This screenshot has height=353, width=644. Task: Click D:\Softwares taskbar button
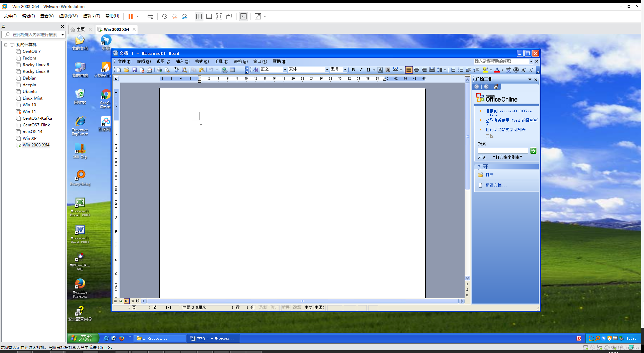coord(160,338)
